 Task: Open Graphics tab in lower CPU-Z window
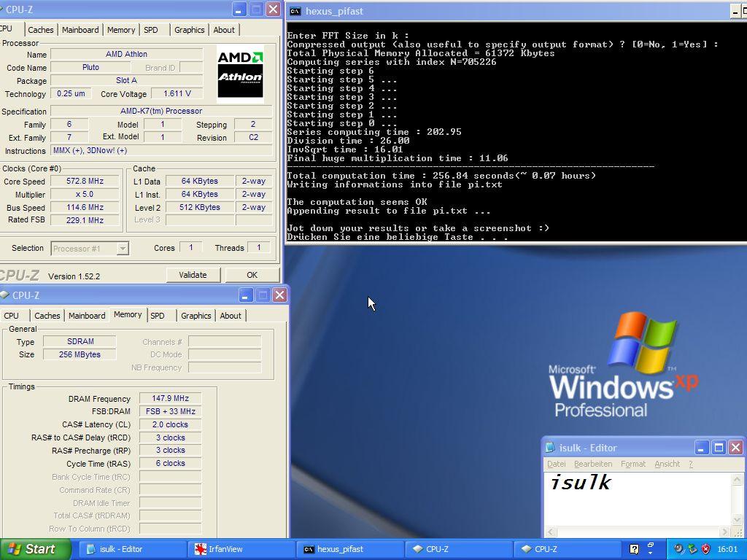tap(196, 315)
